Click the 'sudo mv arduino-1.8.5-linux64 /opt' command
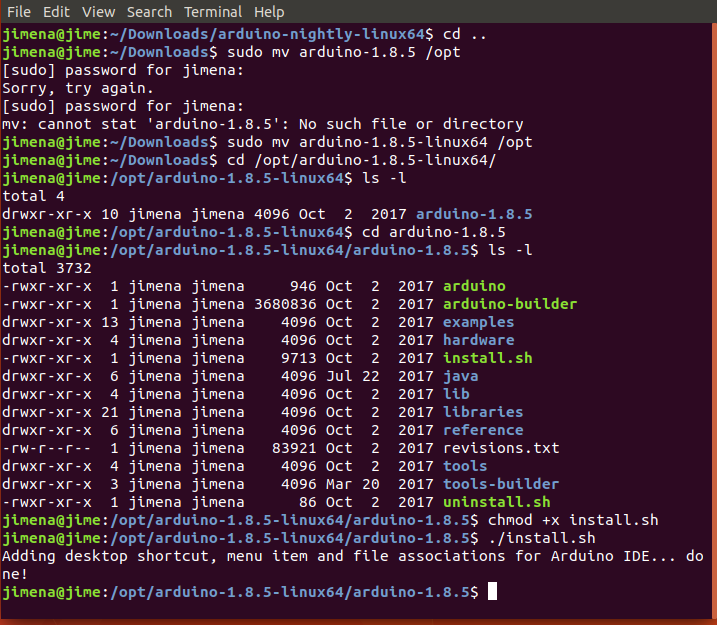 pos(380,142)
